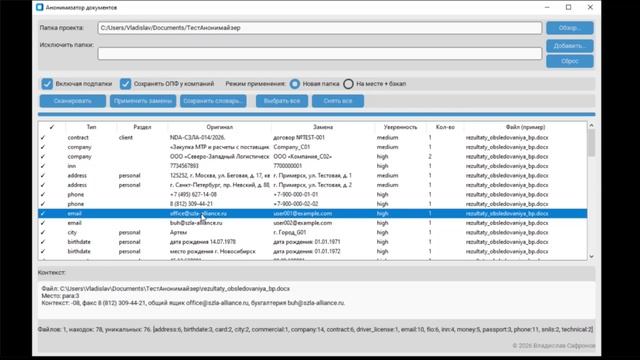
Task: Select the user001@example.com replacement cell
Action: (x=302, y=213)
